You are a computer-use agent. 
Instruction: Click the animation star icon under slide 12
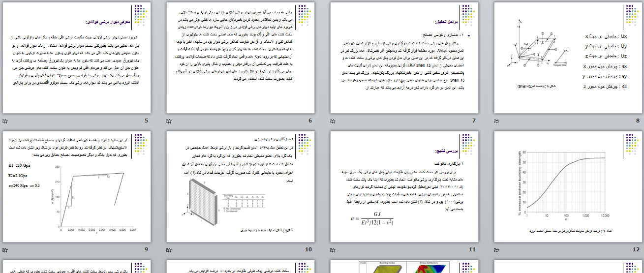click(497, 249)
